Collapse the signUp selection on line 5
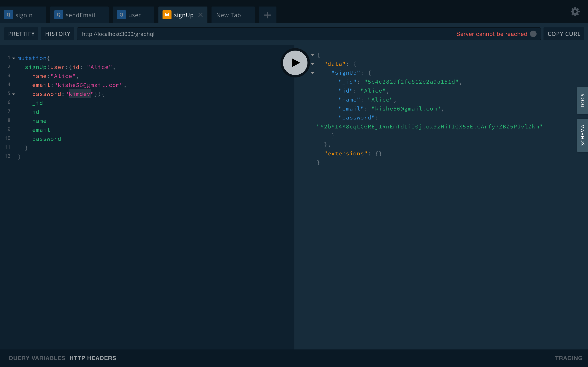The image size is (588, 367). [x=14, y=94]
